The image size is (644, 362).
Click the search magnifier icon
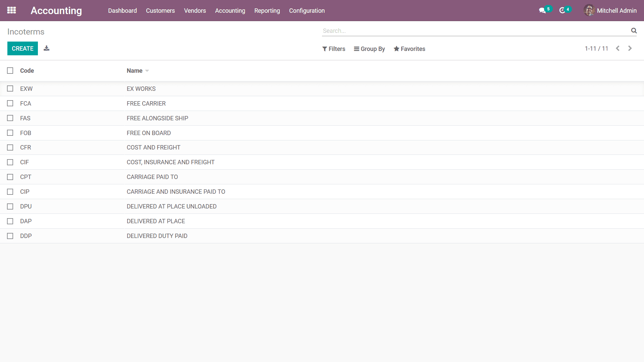tap(634, 31)
